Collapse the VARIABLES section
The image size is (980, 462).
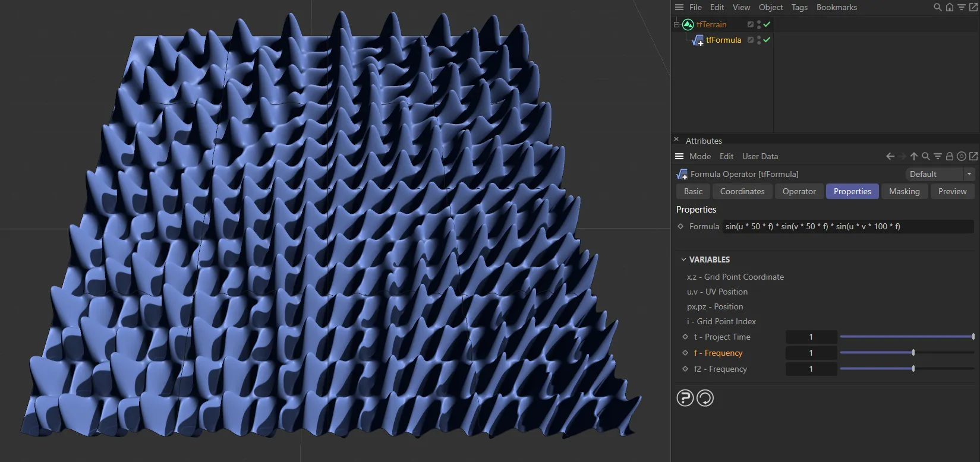pos(683,260)
